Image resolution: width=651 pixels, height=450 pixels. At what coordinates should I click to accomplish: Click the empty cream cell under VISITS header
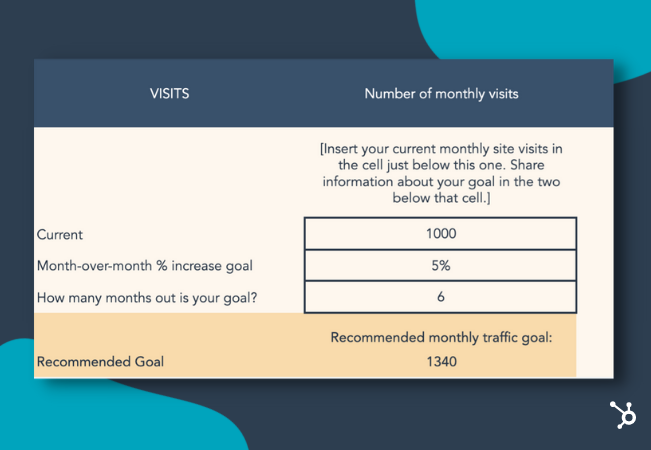tap(169, 172)
